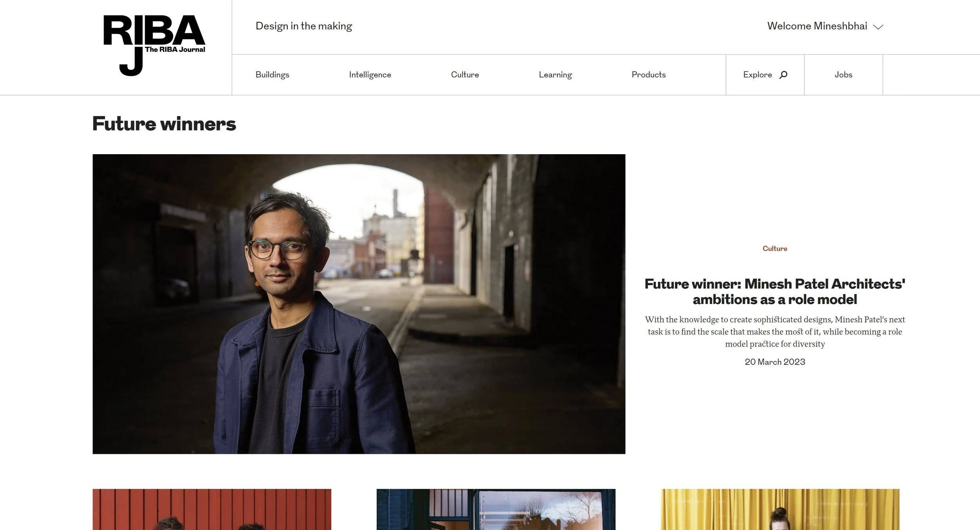The height and width of the screenshot is (530, 980).
Task: Click the Explore magnifying glass icon
Action: tap(783, 75)
